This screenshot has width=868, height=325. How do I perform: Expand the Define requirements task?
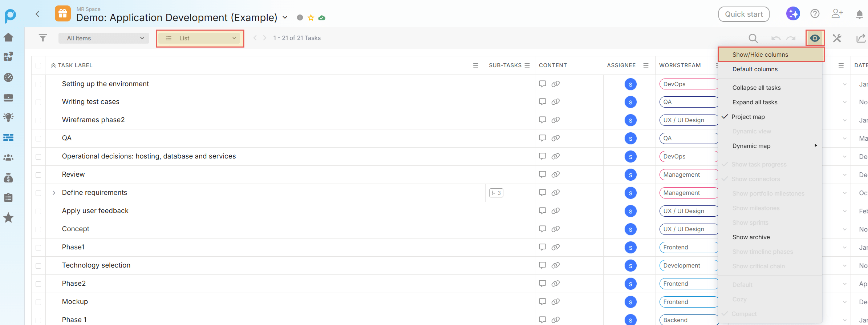pyautogui.click(x=54, y=193)
